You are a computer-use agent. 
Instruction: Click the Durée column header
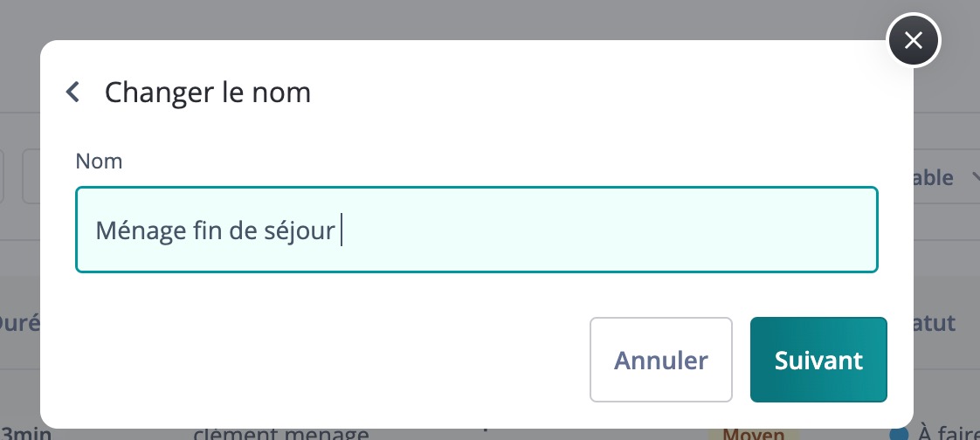20,323
